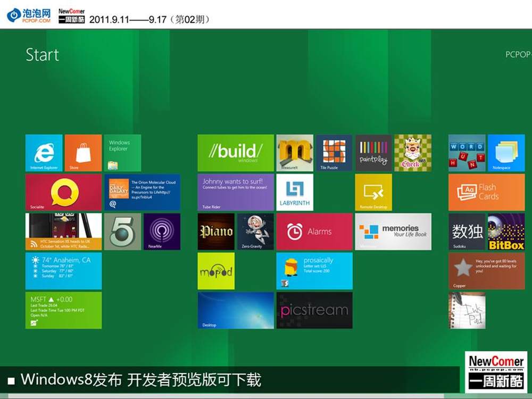The width and height of the screenshot is (532, 399).
Task: Launch the NearMe tile
Action: click(162, 232)
